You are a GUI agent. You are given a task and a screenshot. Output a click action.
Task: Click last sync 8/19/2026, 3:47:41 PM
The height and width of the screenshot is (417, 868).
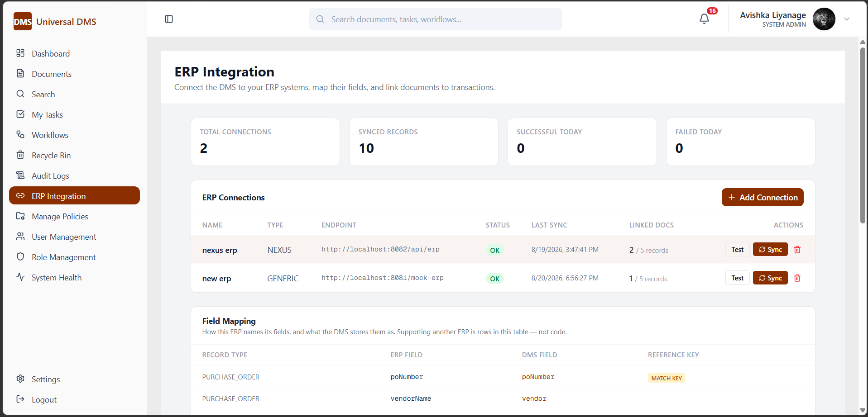565,250
